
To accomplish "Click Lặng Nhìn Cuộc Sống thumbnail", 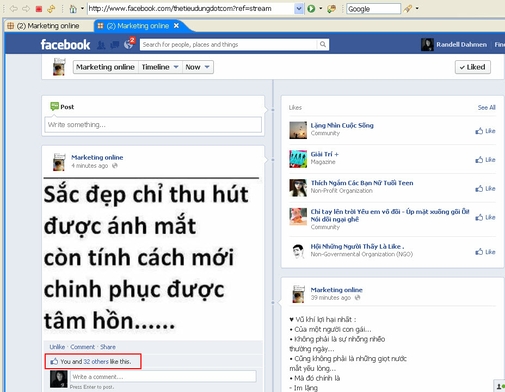I will click(x=298, y=130).
